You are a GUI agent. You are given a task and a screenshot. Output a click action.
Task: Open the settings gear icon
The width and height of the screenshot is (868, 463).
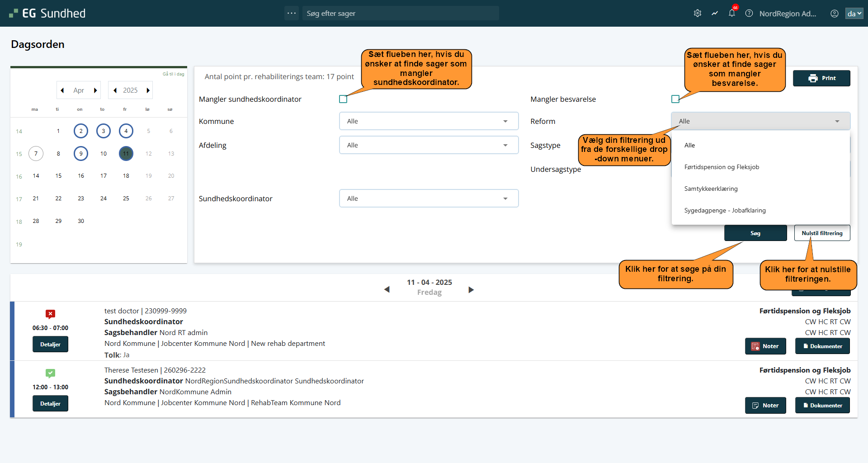698,14
